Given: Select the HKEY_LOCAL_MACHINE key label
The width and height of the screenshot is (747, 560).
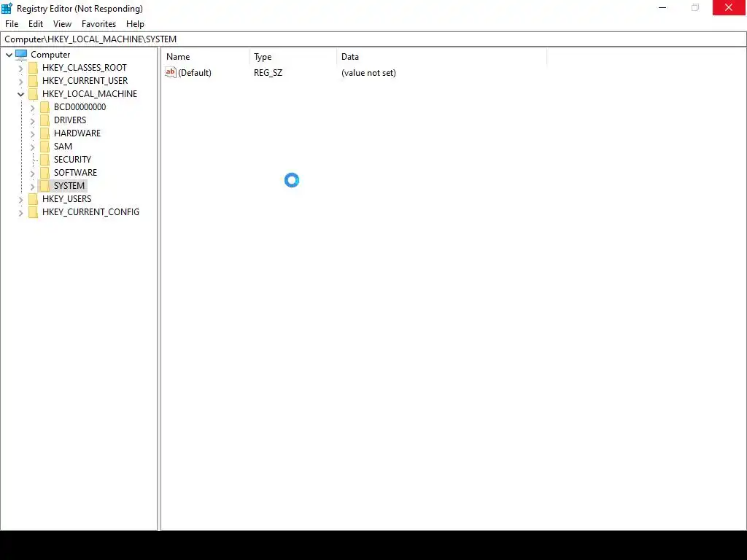Looking at the screenshot, I should coord(90,94).
